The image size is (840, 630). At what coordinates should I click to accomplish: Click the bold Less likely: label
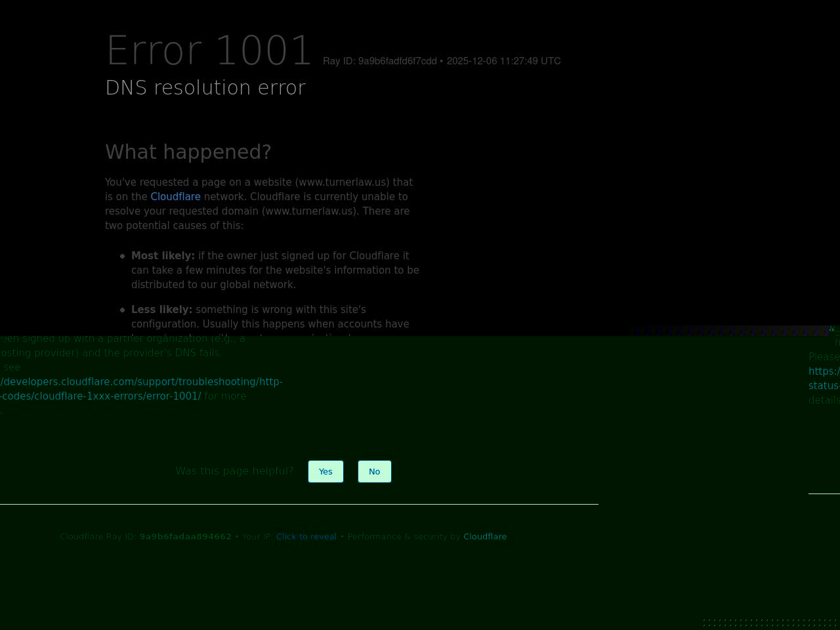[161, 310]
